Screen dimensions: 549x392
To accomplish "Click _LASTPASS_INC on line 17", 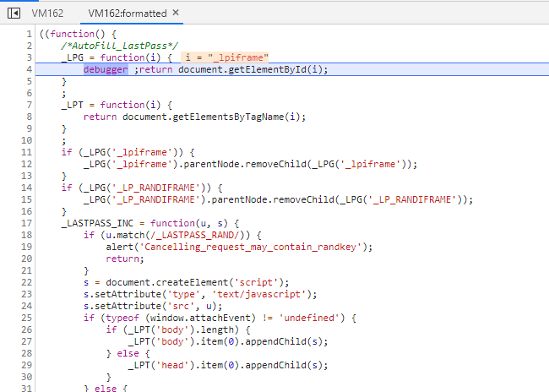I will 97,223.
